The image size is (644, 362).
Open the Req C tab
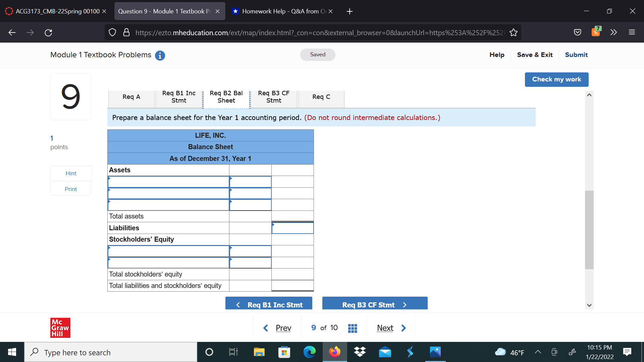(x=321, y=97)
